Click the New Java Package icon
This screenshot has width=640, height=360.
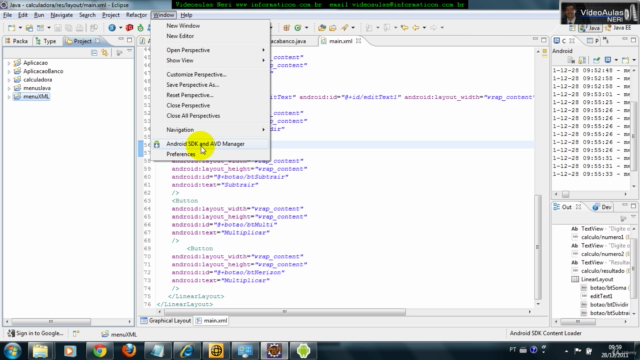point(287,28)
